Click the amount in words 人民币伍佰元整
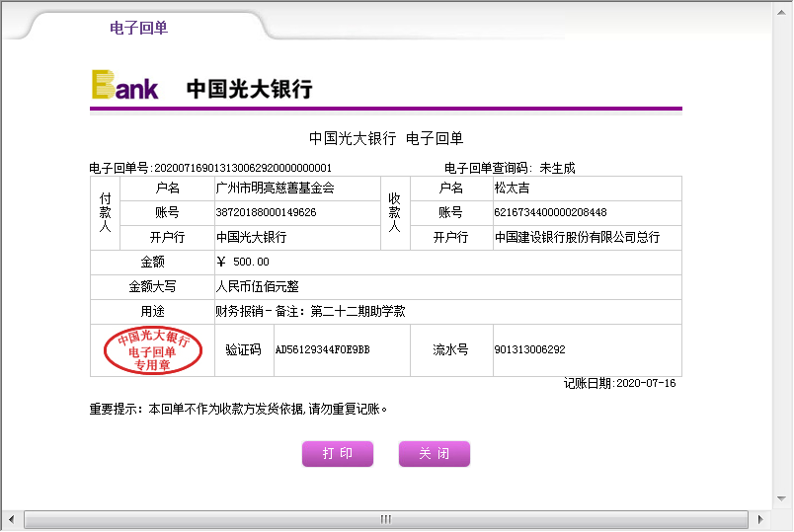 click(257, 286)
